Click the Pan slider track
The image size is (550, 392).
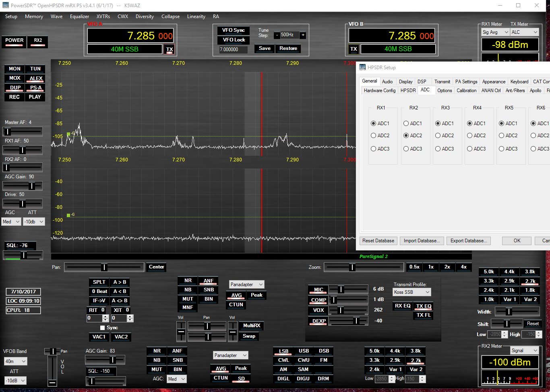[x=104, y=267]
